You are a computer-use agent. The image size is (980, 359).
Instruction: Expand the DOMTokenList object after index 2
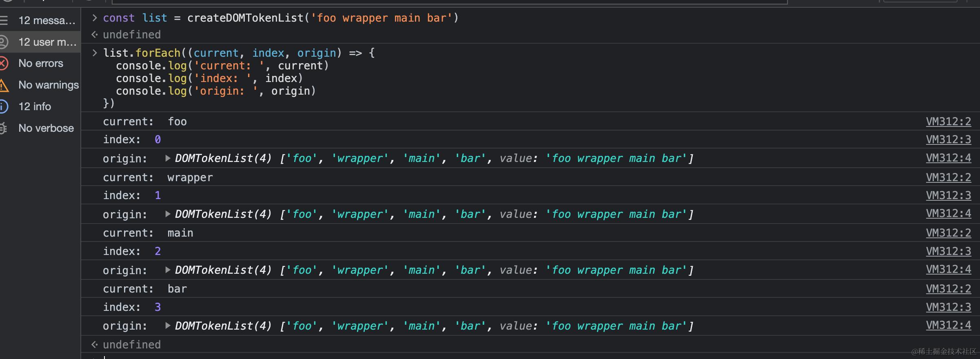tap(167, 270)
